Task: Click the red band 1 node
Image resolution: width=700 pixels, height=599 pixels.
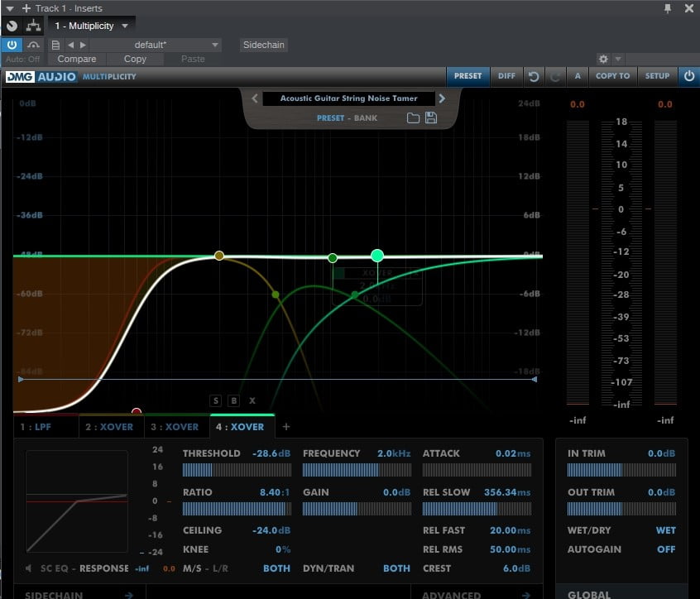Action: click(137, 411)
